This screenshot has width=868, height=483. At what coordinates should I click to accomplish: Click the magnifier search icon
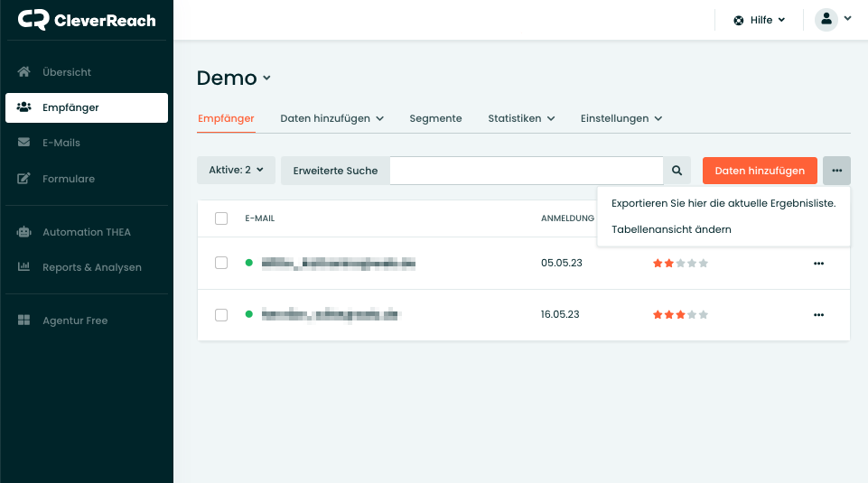677,171
